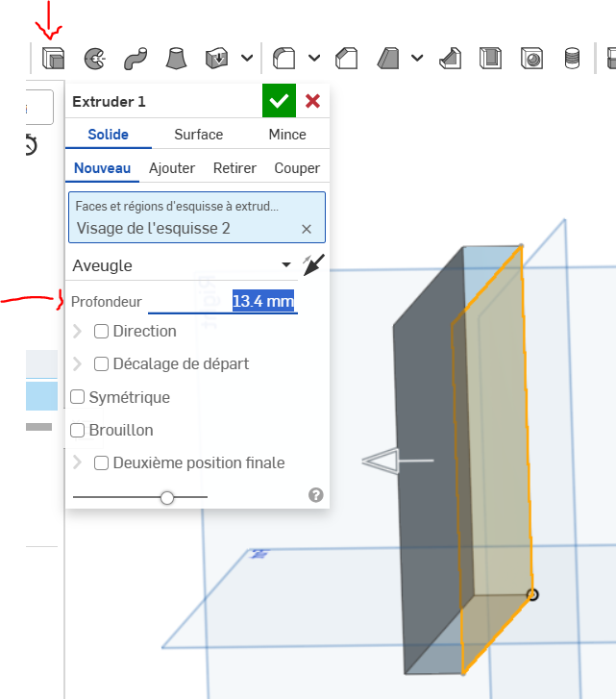Select the Shell tool
Screen dimensions: 616x699
tap(490, 58)
